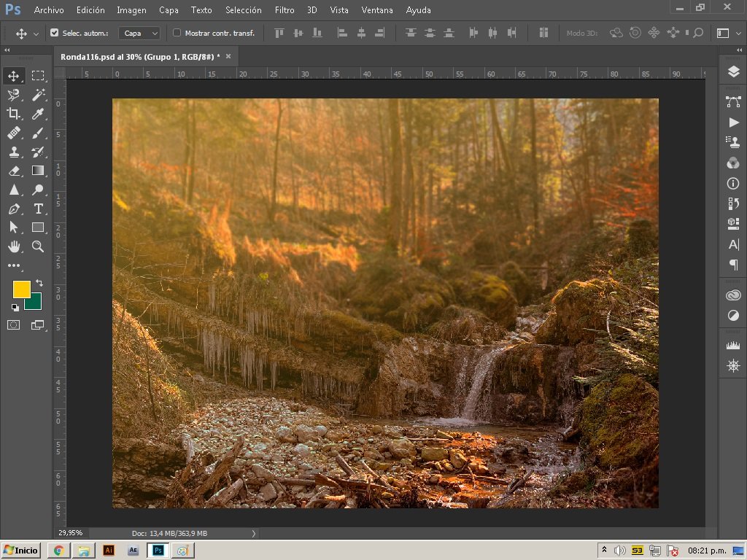
Task: Open the Layers panel icon
Action: [733, 71]
